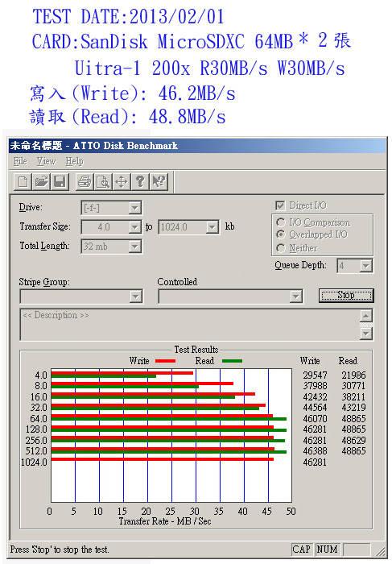The height and width of the screenshot is (564, 392).
Task: Open the Total Length dropdown
Action: click(x=134, y=247)
